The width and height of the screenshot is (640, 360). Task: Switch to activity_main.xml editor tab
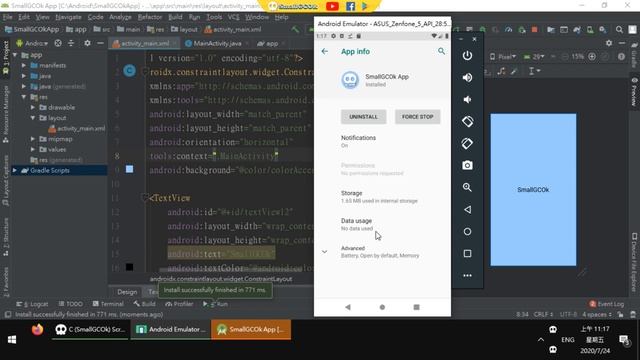tap(145, 43)
